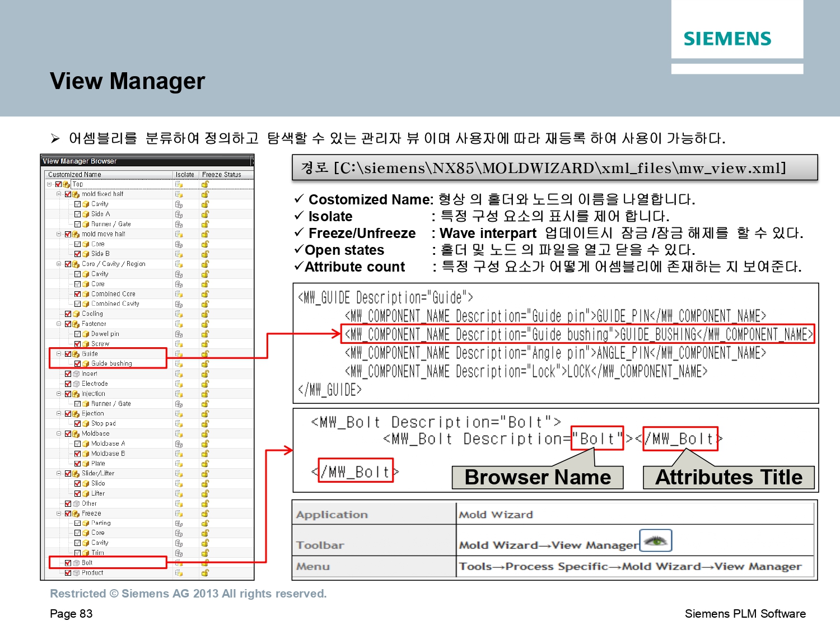
Task: Click the freeze lock icon for Moldbase B
Action: coord(205,454)
